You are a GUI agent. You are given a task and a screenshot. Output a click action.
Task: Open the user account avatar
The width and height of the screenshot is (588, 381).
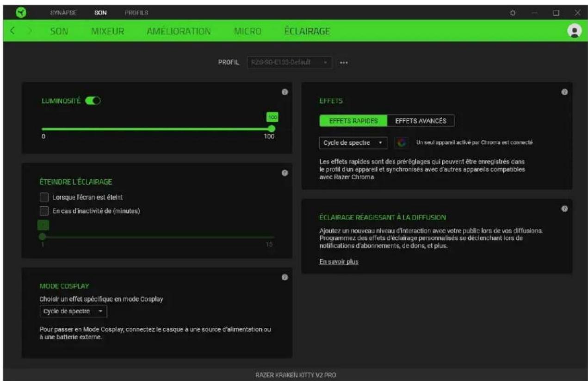(x=575, y=31)
